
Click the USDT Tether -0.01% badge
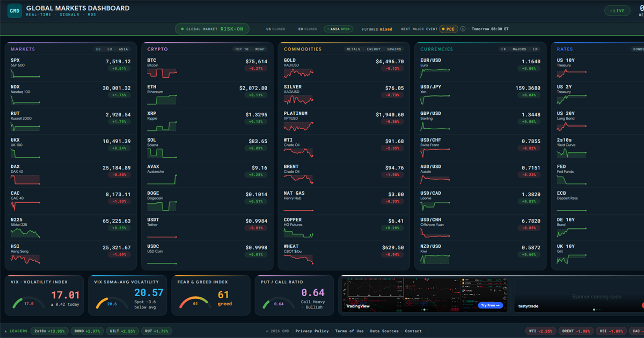pos(256,228)
